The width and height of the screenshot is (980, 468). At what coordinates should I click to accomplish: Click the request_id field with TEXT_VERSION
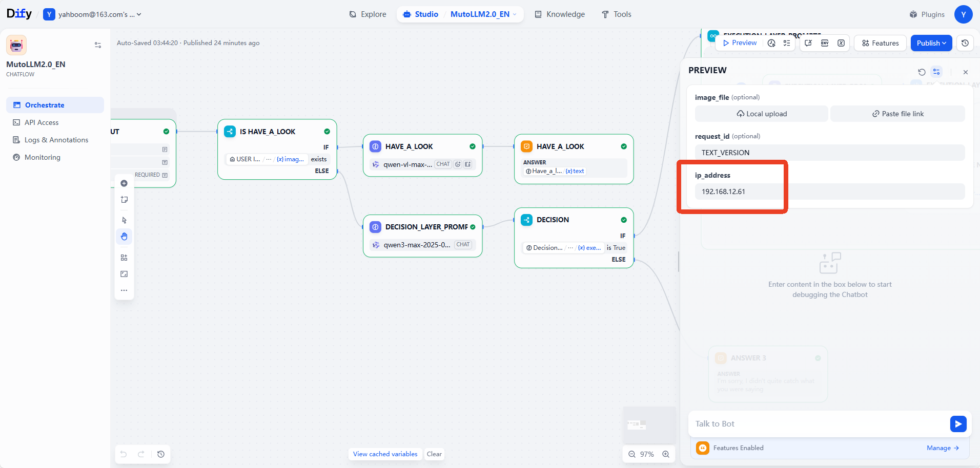pyautogui.click(x=830, y=153)
